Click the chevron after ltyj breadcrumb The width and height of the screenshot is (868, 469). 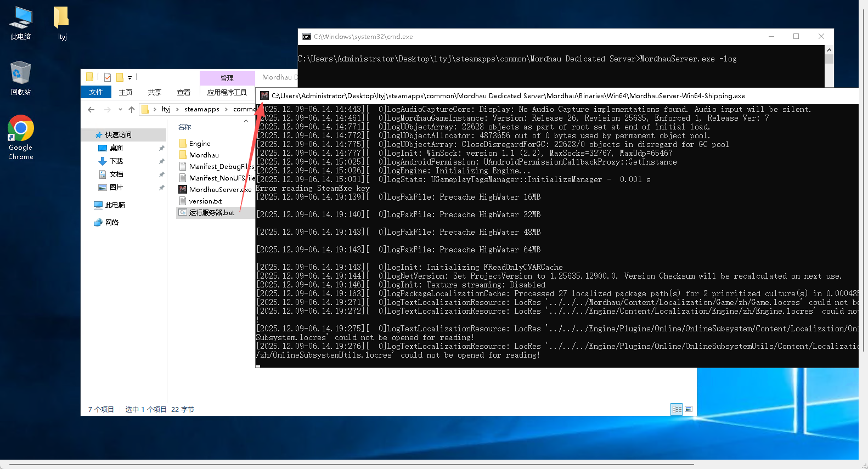177,110
